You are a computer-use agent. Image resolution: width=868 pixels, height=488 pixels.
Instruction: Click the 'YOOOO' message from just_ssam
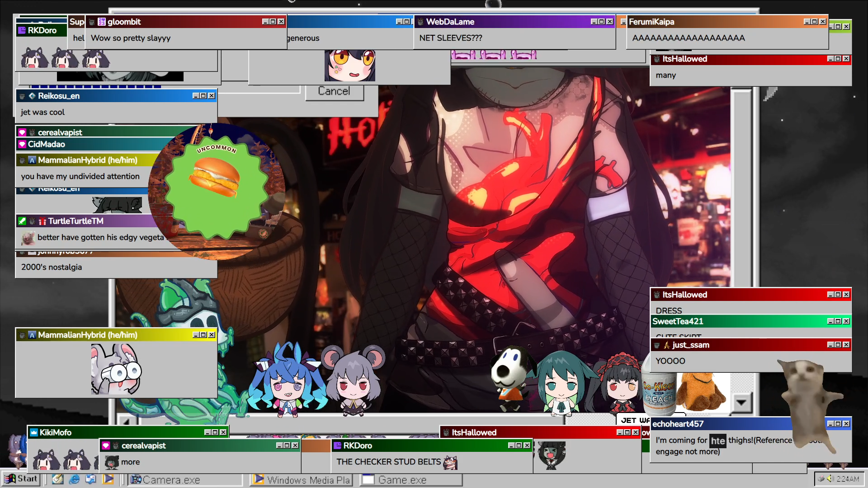[x=670, y=361]
